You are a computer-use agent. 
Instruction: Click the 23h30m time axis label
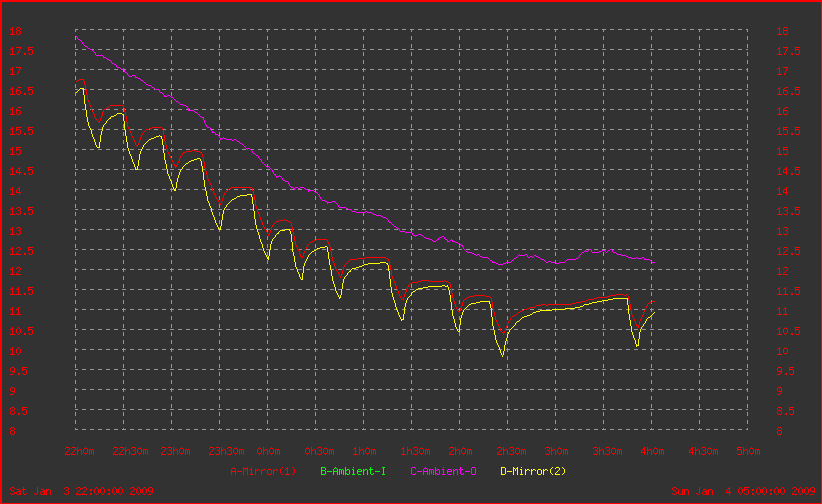click(x=226, y=451)
